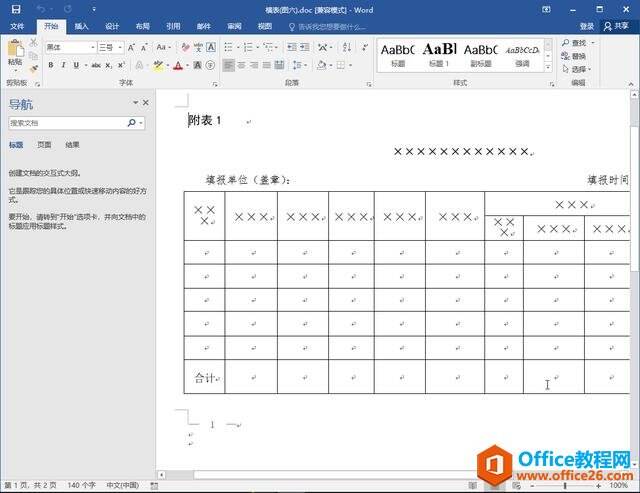Click the borders icon

click(x=341, y=65)
